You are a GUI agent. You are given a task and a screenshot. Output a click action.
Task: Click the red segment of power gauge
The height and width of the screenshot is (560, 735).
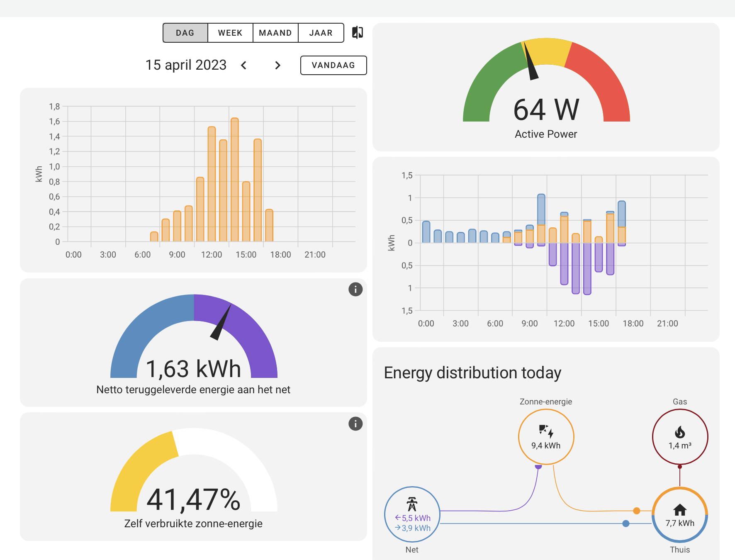click(604, 79)
